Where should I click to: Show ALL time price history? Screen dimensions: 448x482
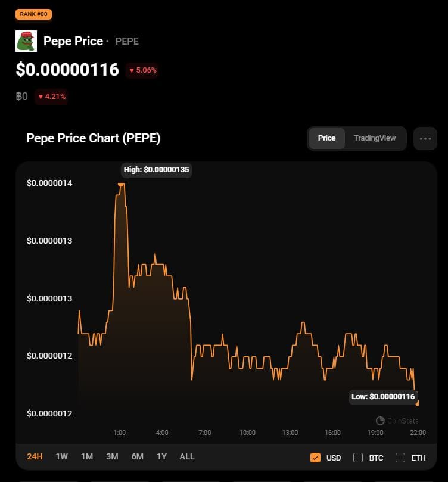[x=186, y=456]
